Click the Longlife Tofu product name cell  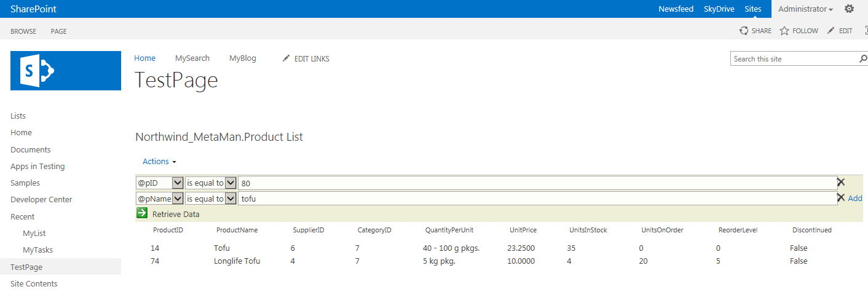[x=237, y=261]
